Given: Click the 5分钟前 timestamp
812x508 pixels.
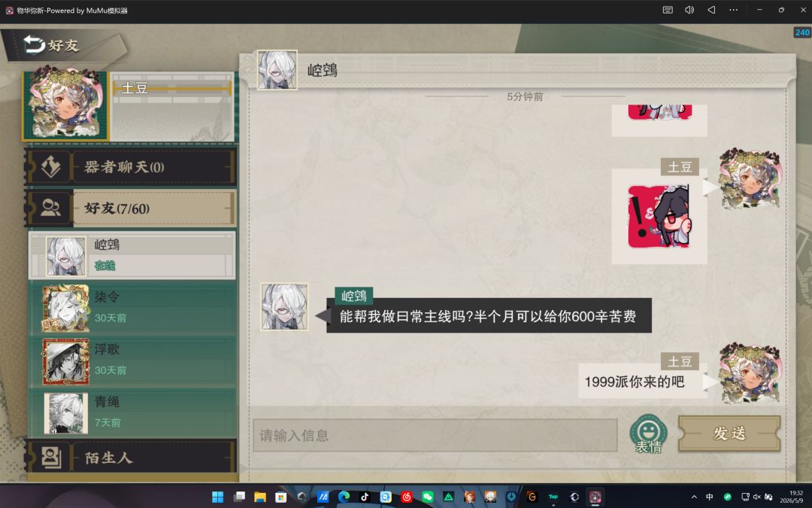Looking at the screenshot, I should pyautogui.click(x=525, y=96).
